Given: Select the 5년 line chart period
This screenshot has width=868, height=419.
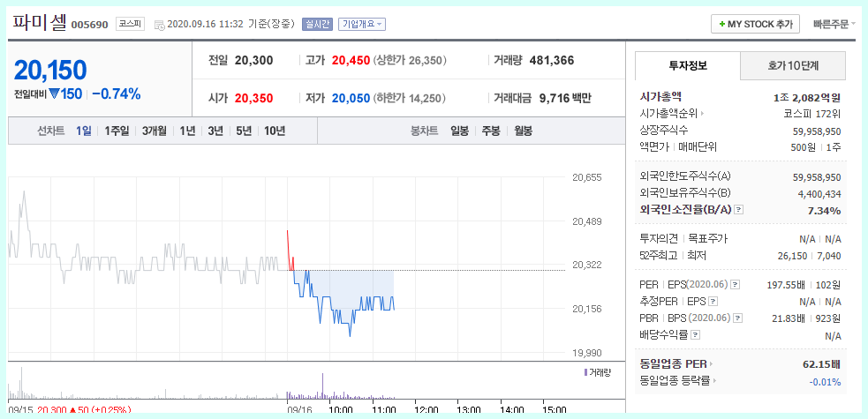Looking at the screenshot, I should click(244, 131).
